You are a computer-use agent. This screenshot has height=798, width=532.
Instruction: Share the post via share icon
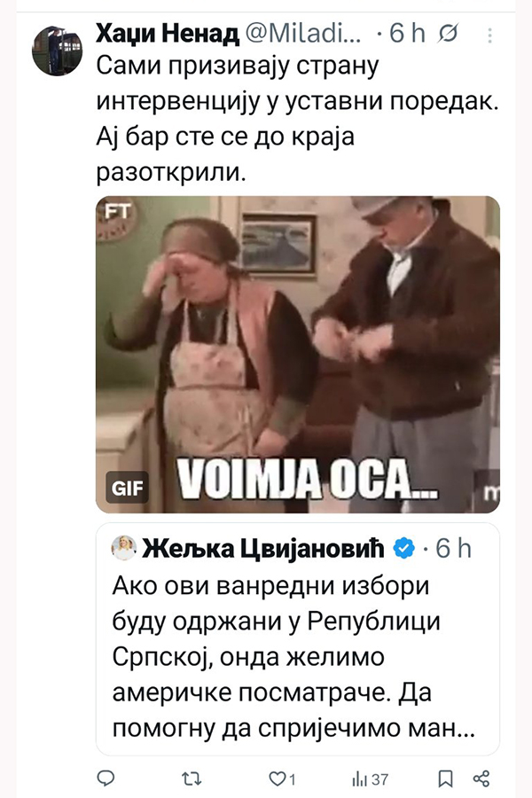tap(481, 778)
